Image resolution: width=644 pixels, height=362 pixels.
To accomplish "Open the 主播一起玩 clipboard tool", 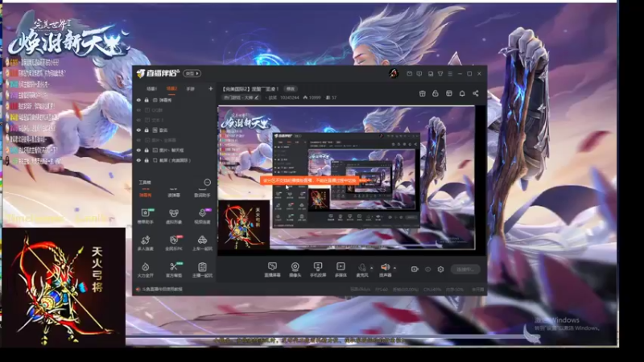I will 202,269.
